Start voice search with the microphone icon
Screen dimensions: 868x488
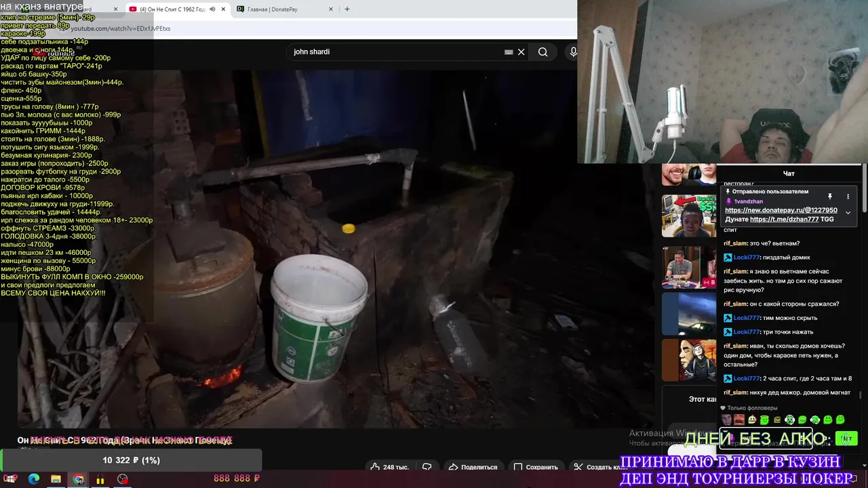coord(574,52)
